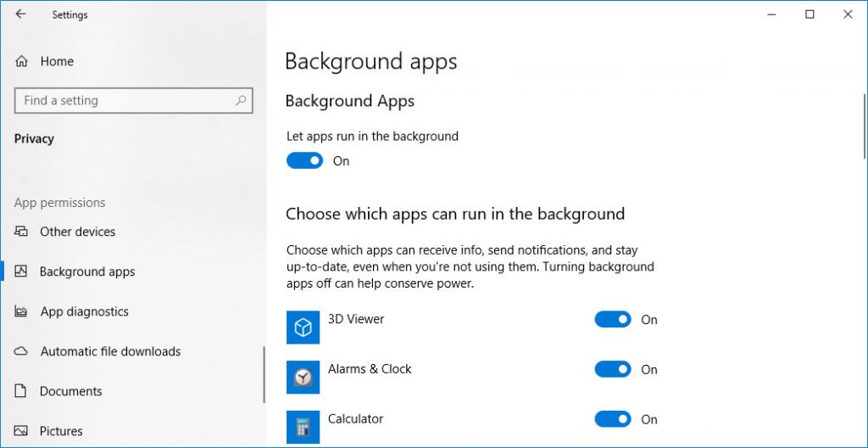868x448 pixels.
Task: Click the Find a setting search box
Action: pyautogui.click(x=133, y=100)
